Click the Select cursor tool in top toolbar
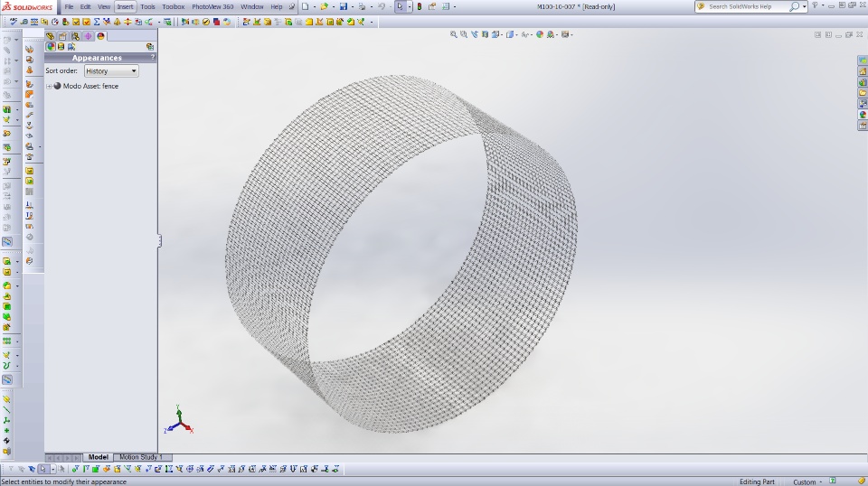 pos(401,6)
